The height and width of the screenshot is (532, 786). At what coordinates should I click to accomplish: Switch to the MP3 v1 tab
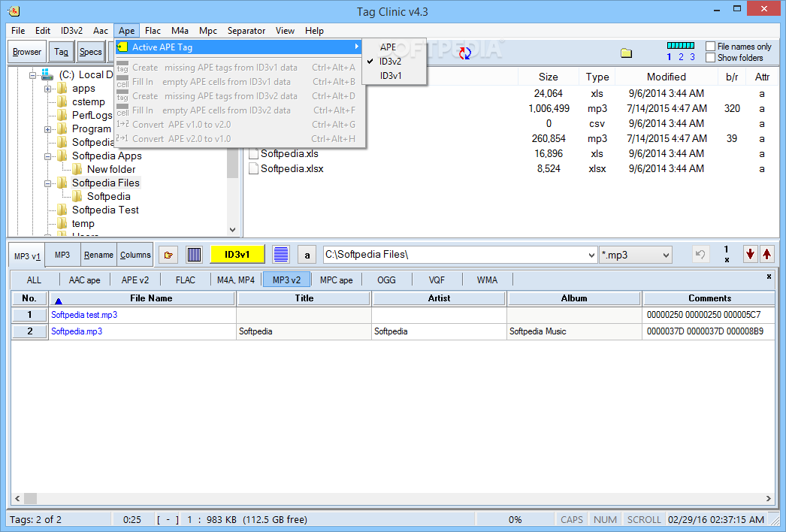tap(27, 255)
